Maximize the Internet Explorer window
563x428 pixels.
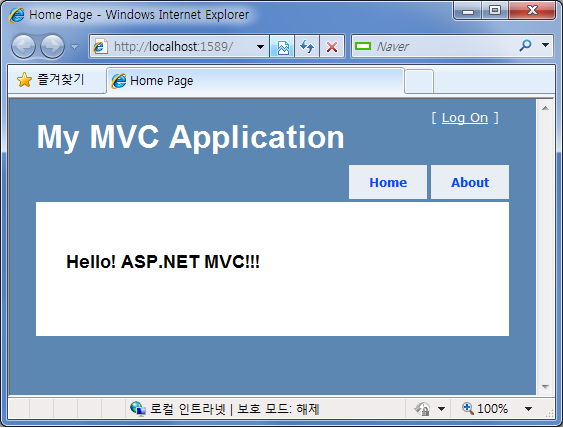coord(495,11)
